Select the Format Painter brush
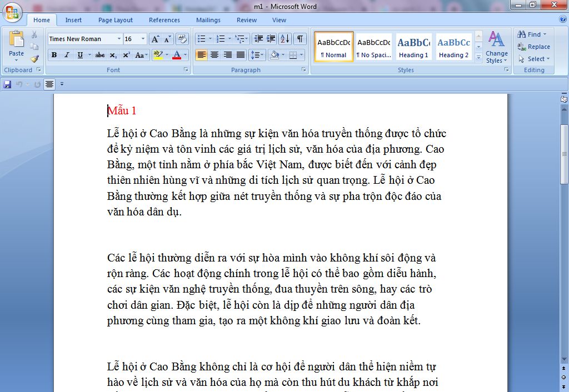This screenshot has width=569, height=392. 34,58
